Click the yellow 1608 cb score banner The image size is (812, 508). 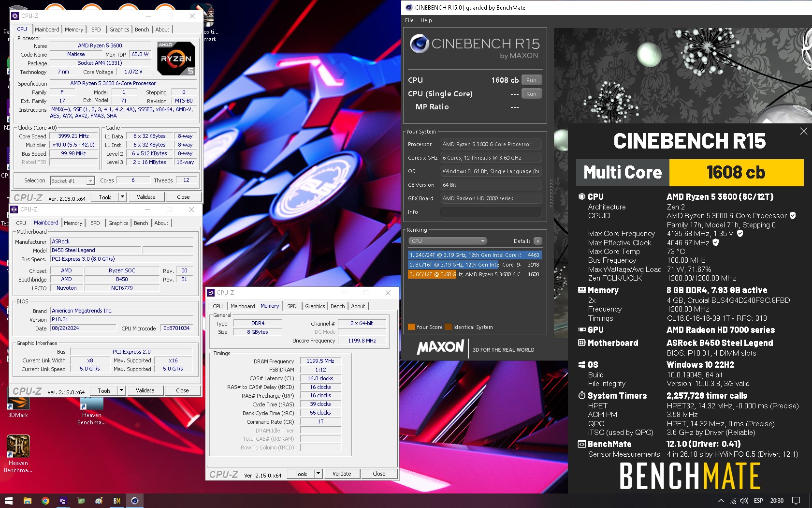[x=736, y=173]
